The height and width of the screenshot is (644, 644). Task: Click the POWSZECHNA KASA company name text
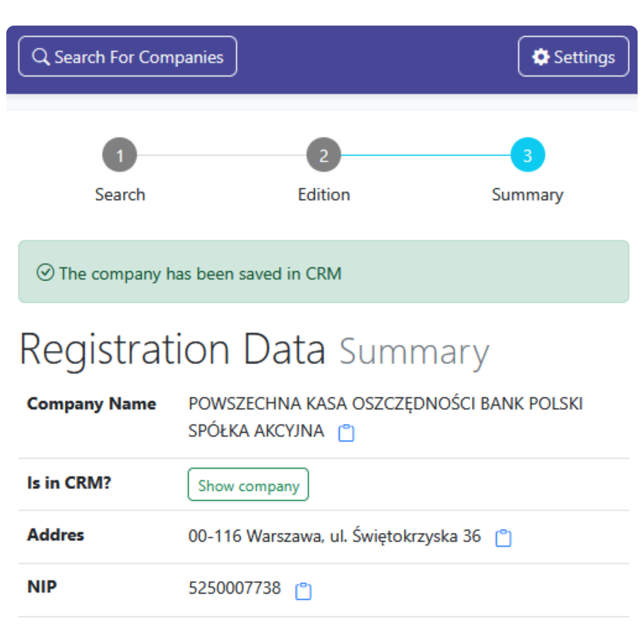pos(385,404)
